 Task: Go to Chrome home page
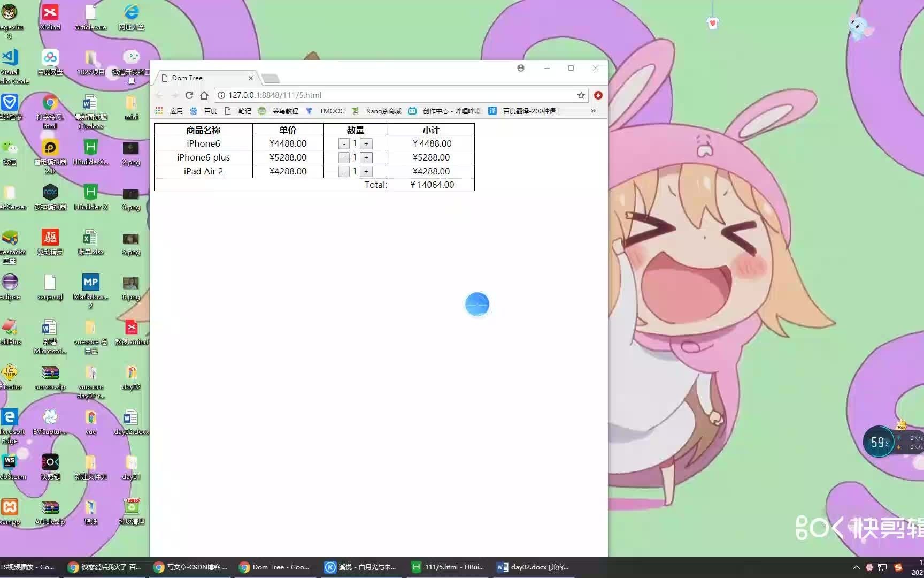point(204,95)
